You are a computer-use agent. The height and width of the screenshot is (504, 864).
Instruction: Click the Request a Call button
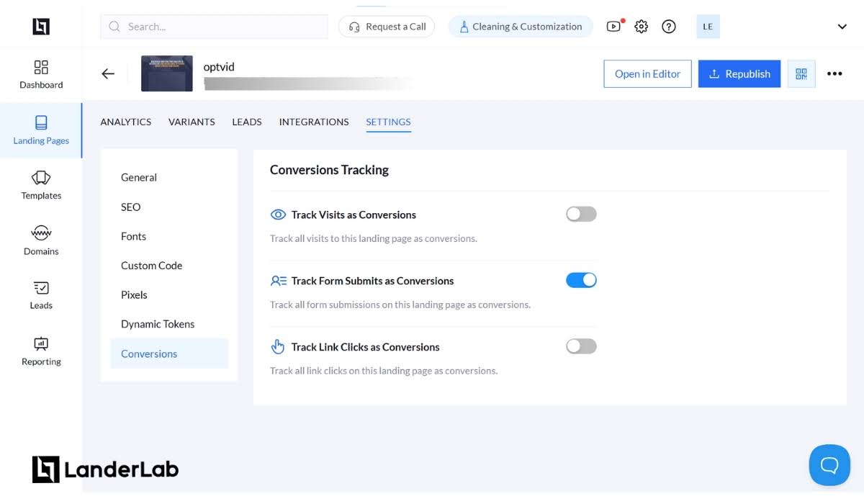[x=387, y=27]
